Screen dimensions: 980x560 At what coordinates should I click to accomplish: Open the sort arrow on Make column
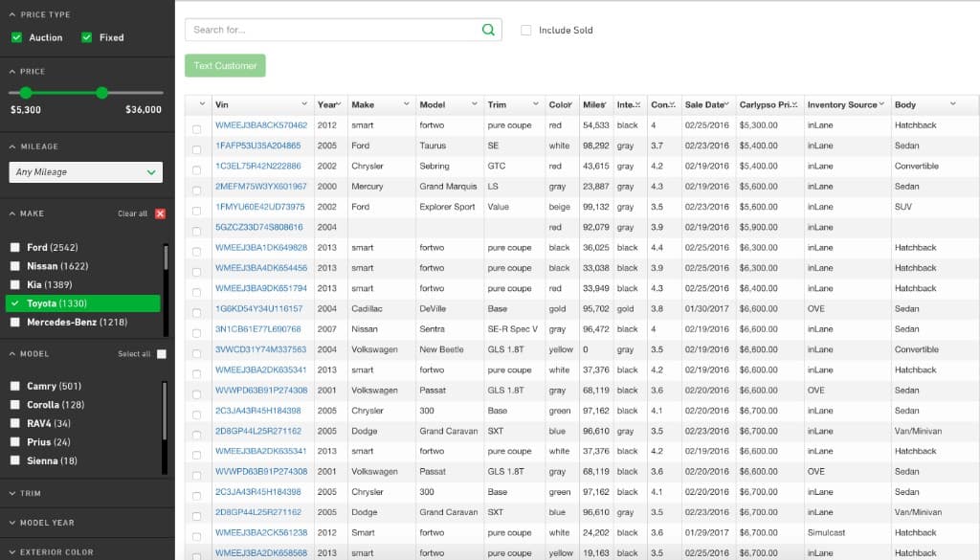click(x=406, y=104)
